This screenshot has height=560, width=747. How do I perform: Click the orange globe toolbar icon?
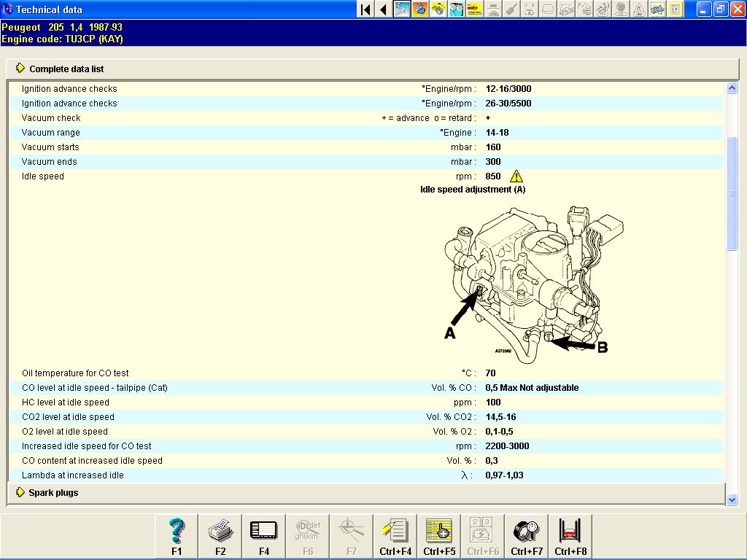(x=420, y=9)
